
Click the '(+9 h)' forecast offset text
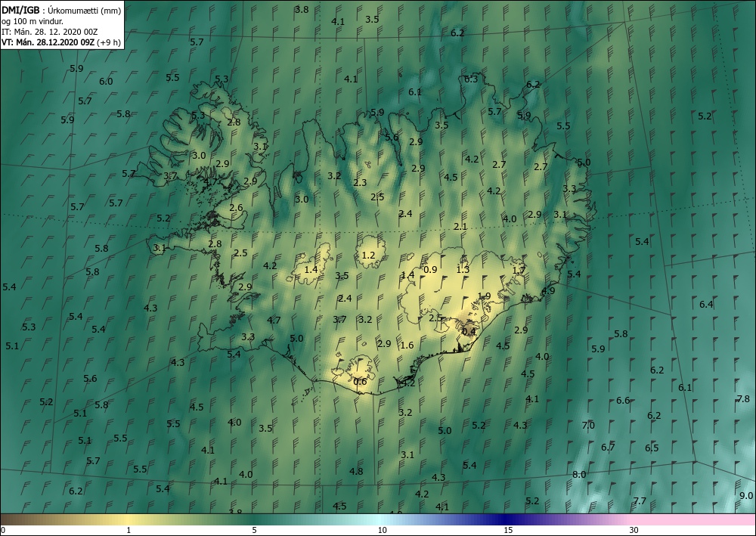pos(108,42)
